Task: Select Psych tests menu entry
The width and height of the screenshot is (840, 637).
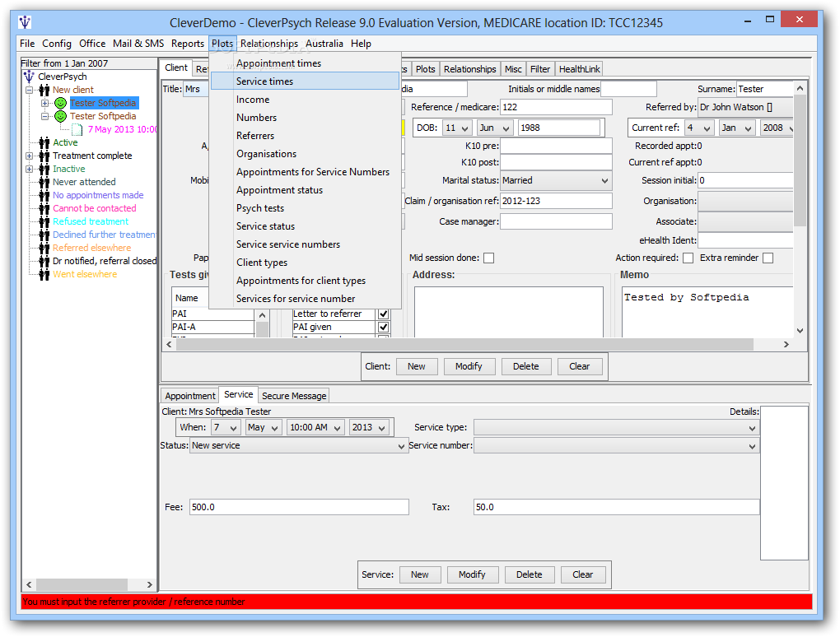Action: point(305,208)
